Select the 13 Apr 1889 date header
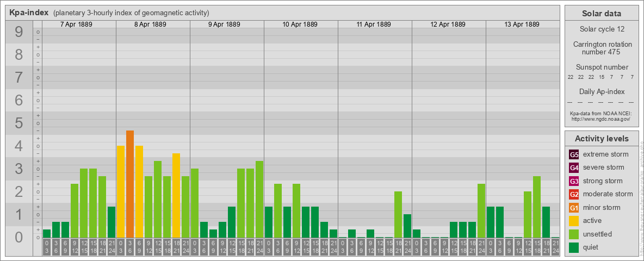This screenshot has width=644, height=261. point(522,24)
